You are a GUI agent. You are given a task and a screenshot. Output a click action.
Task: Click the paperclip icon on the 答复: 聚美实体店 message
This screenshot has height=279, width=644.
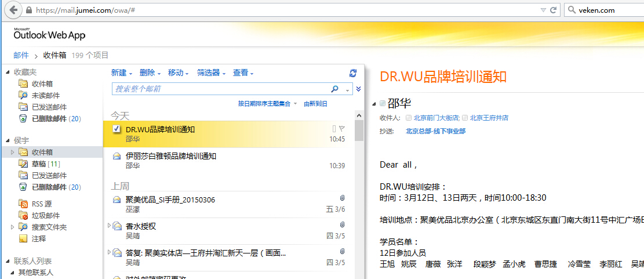pos(342,252)
